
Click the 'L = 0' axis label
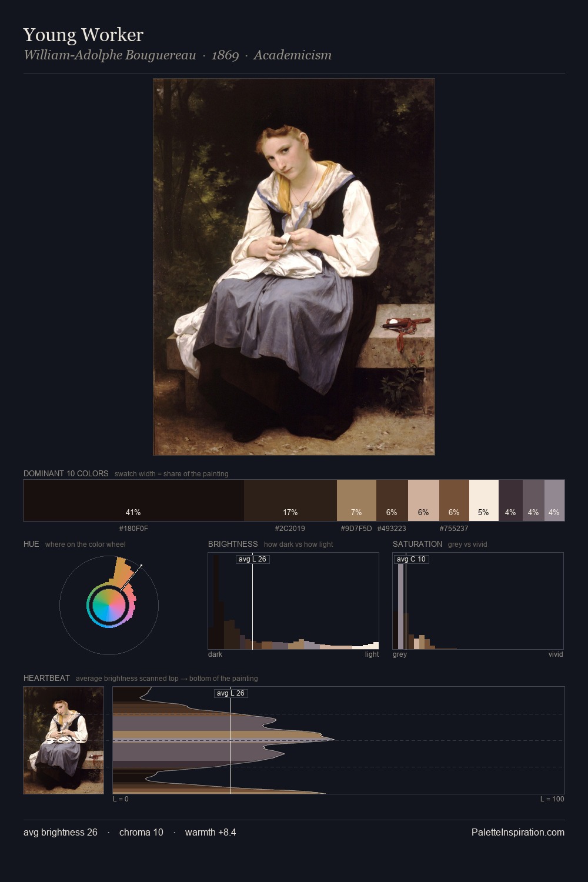pos(121,799)
